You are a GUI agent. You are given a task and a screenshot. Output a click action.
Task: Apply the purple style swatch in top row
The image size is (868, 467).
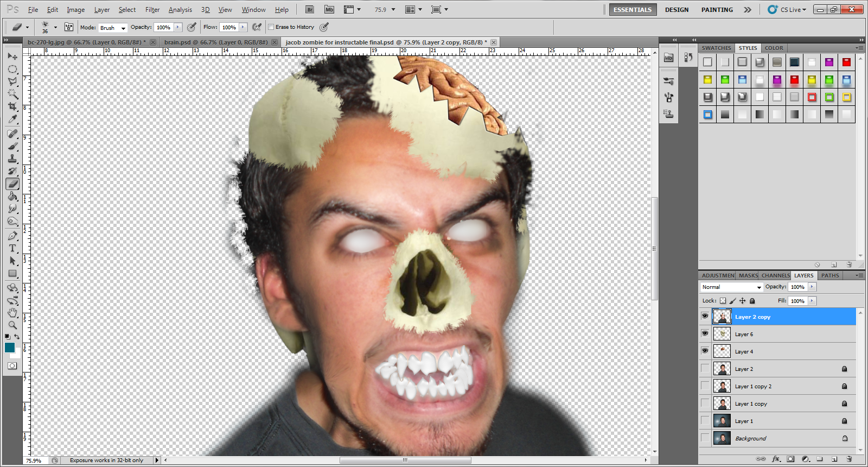pyautogui.click(x=829, y=62)
